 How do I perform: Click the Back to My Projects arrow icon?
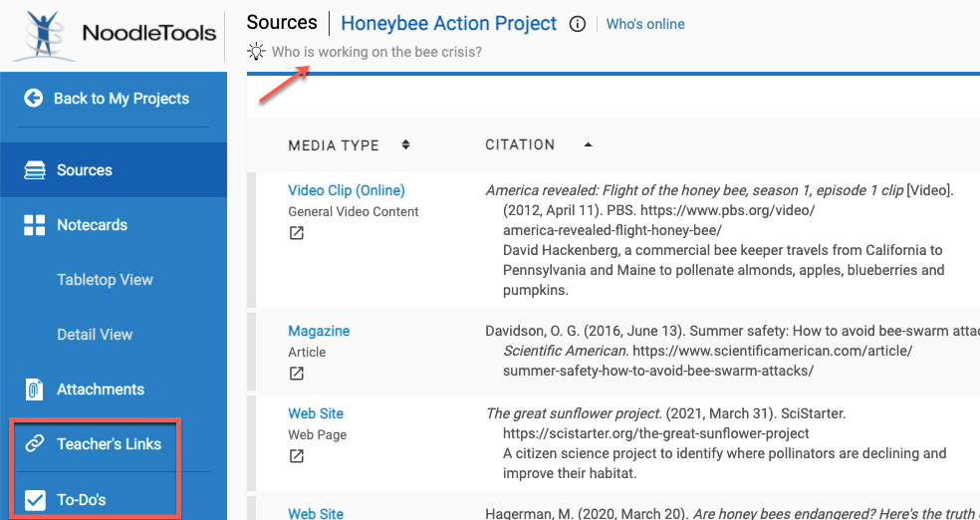click(x=34, y=99)
